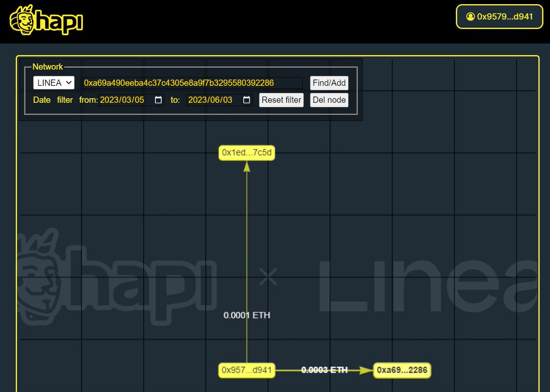The height and width of the screenshot is (392, 550).
Task: Select graph node 0xa69...2286
Action: [402, 370]
